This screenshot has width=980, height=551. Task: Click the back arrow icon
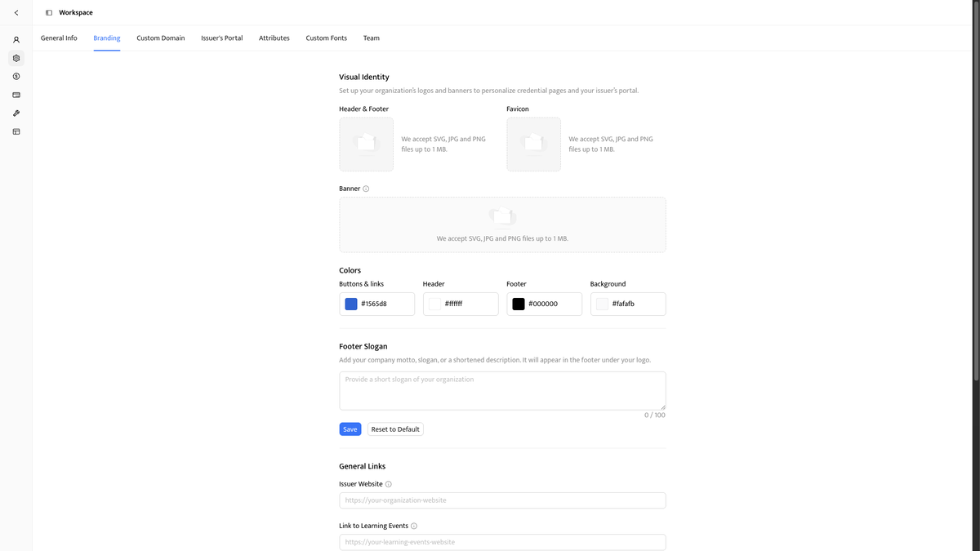click(x=16, y=13)
